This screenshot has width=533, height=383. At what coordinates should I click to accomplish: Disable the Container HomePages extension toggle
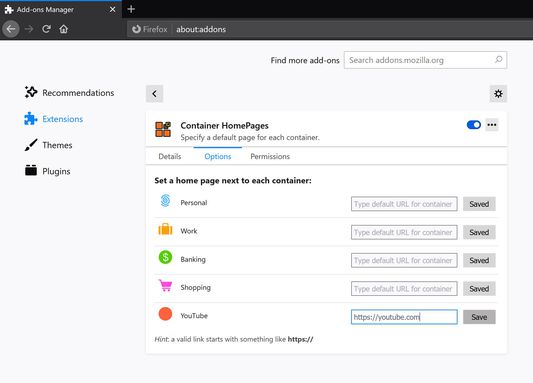474,125
